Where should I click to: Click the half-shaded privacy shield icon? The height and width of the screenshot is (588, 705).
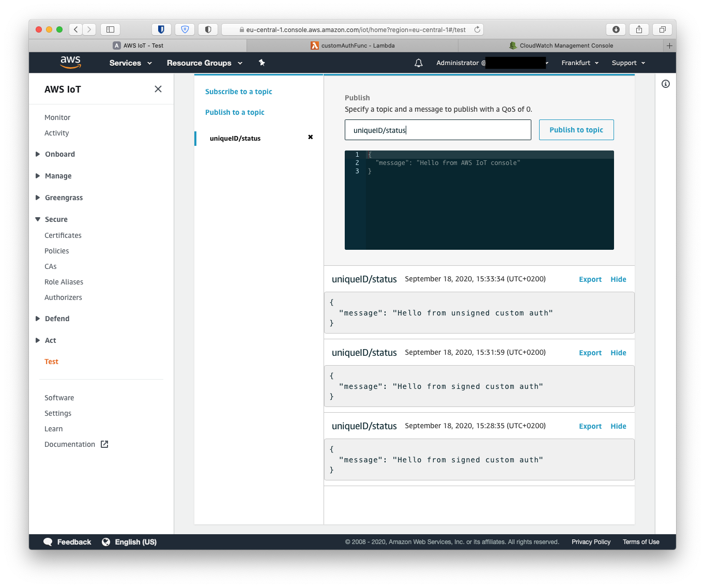click(x=208, y=29)
